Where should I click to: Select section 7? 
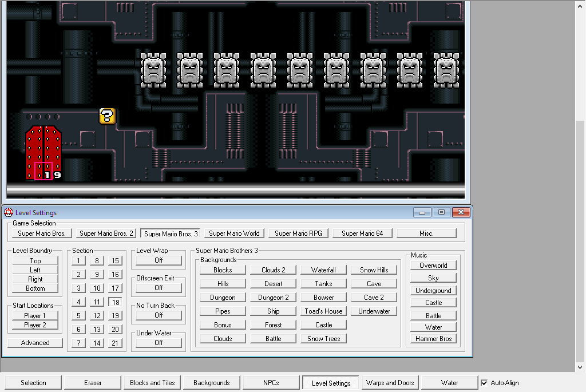coord(78,343)
